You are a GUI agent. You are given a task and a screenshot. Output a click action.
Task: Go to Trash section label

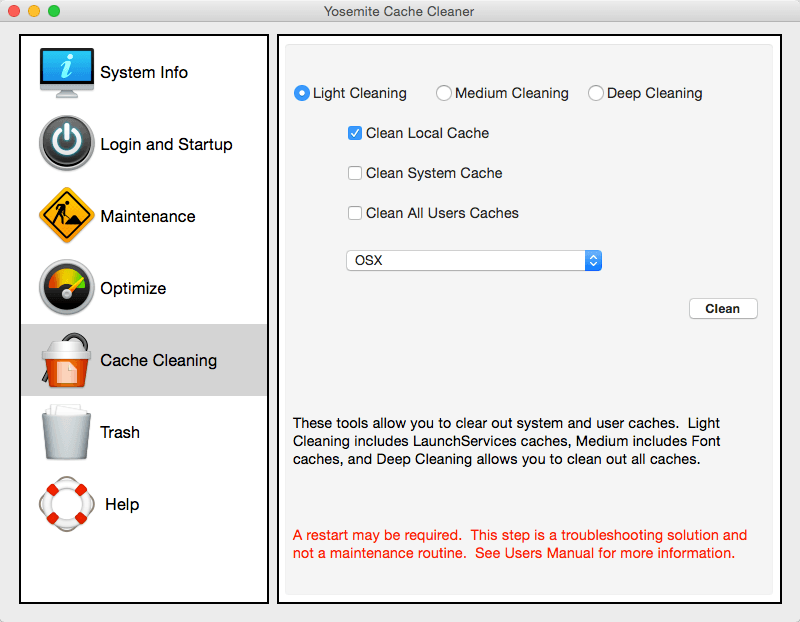pos(120,432)
